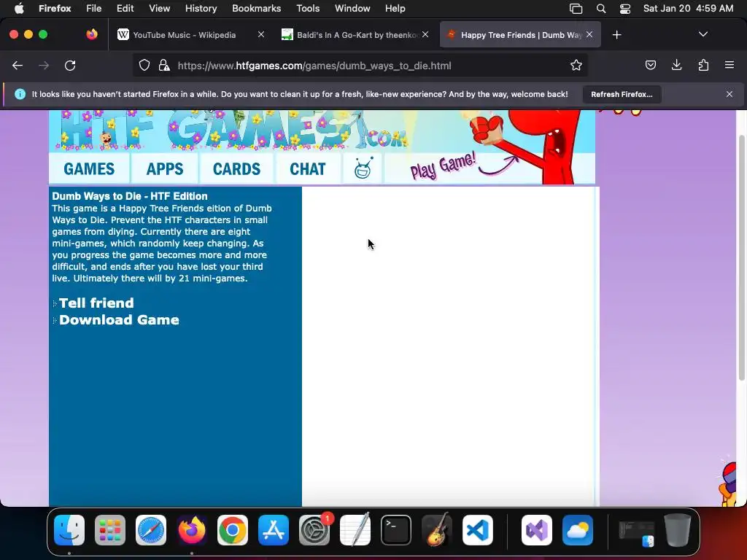Open the View menu
The height and width of the screenshot is (560, 747).
tap(159, 8)
